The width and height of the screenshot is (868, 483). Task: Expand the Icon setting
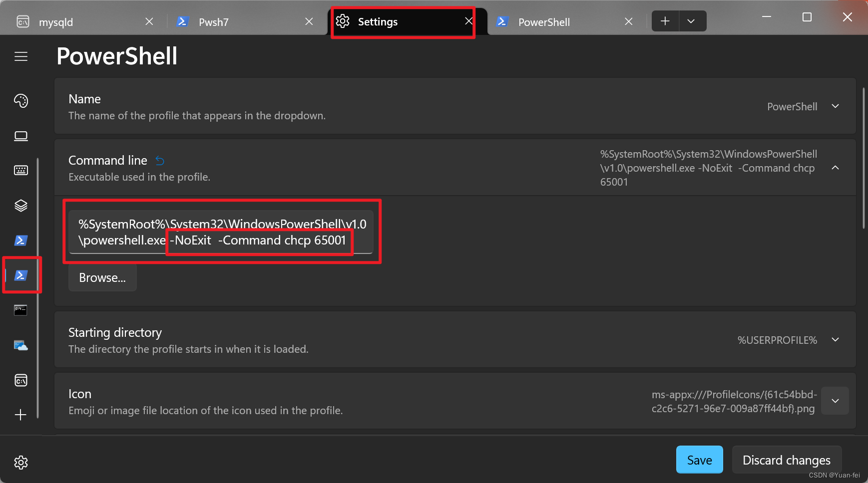pos(835,401)
